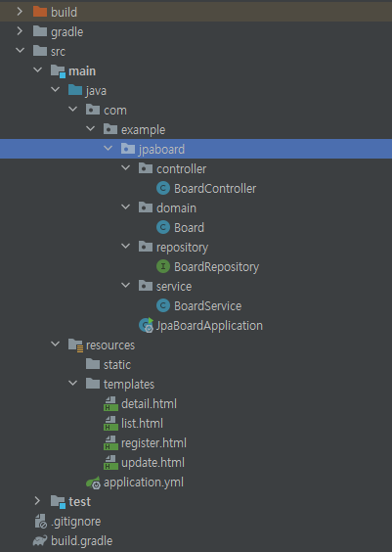Expand the build folder arrow
The height and width of the screenshot is (552, 392).
tap(20, 12)
